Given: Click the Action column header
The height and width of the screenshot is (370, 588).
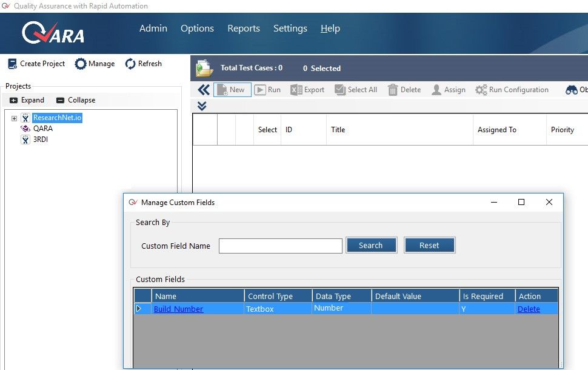Looking at the screenshot, I should 536,296.
